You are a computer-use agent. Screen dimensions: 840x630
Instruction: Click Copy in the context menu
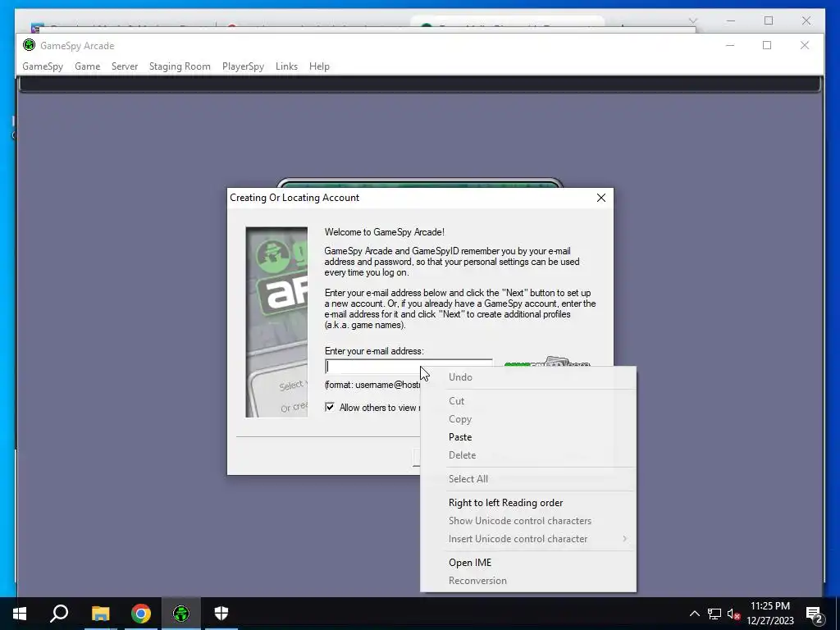point(528,419)
